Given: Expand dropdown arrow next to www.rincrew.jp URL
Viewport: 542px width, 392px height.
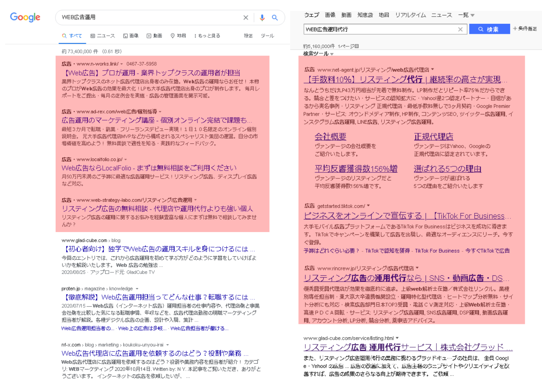Looking at the screenshot, I should (x=417, y=268).
